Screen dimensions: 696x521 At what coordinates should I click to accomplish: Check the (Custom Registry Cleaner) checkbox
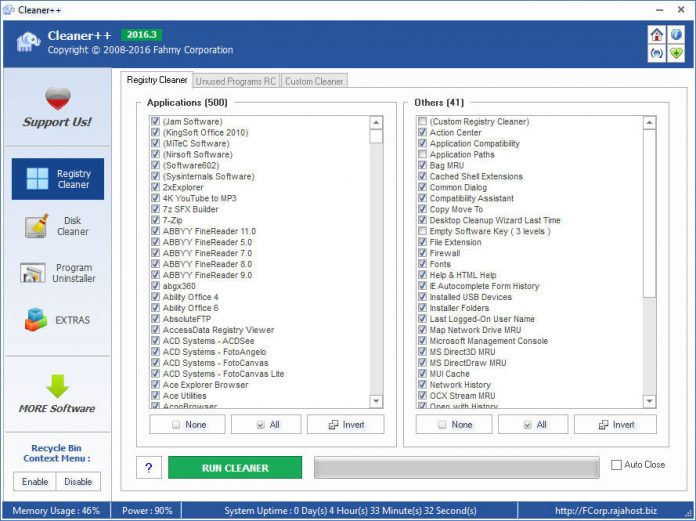point(423,121)
